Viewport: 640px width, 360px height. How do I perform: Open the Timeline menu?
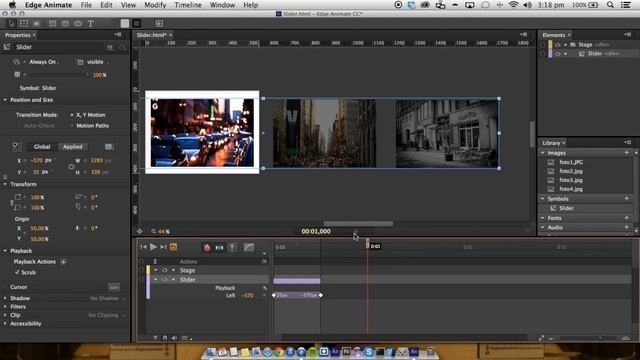pyautogui.click(x=188, y=5)
